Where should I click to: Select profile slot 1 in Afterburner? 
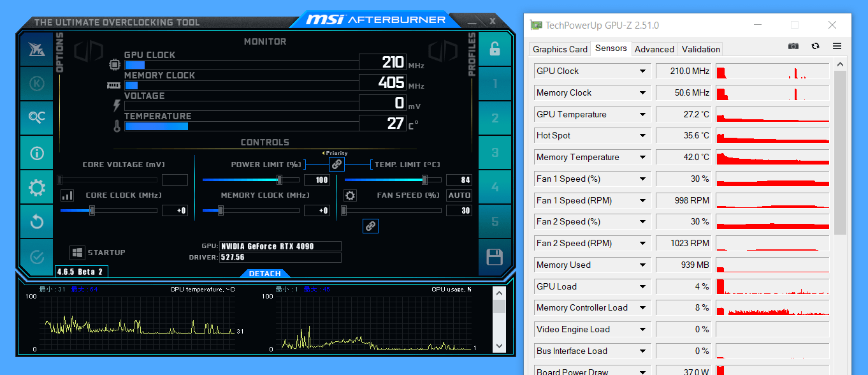coord(495,84)
